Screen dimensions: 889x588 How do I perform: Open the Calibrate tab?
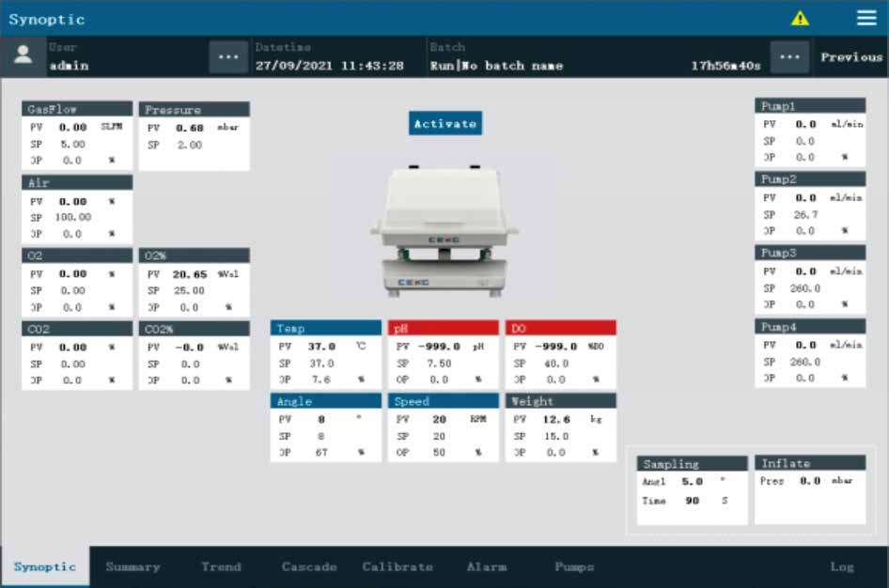398,566
